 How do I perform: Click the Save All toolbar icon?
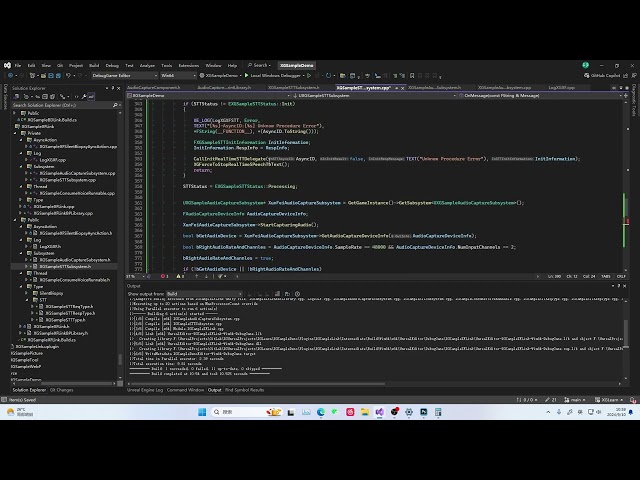point(58,76)
